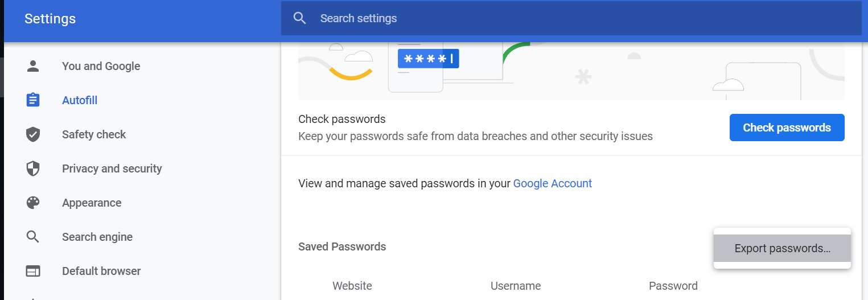Click the Appearance palette icon
The height and width of the screenshot is (300, 868).
point(33,203)
